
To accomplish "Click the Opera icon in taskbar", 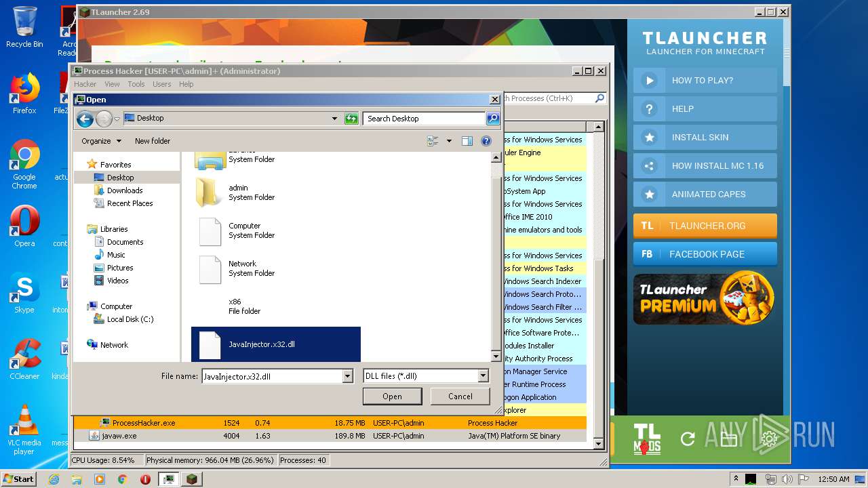I will point(145,479).
